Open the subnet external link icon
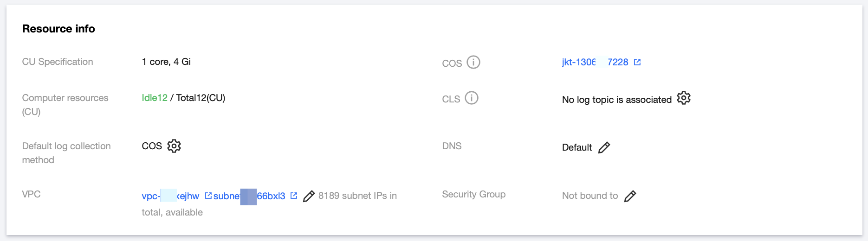Viewport: 868px width, 241px height. click(293, 196)
